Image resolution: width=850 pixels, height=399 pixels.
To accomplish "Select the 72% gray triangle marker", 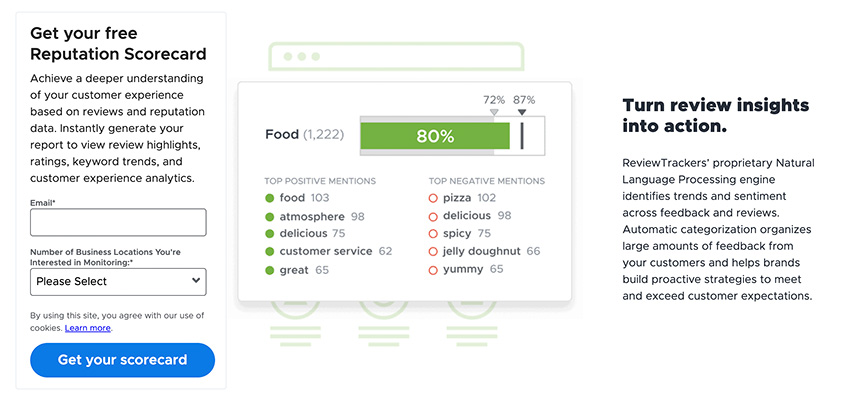I will (494, 112).
